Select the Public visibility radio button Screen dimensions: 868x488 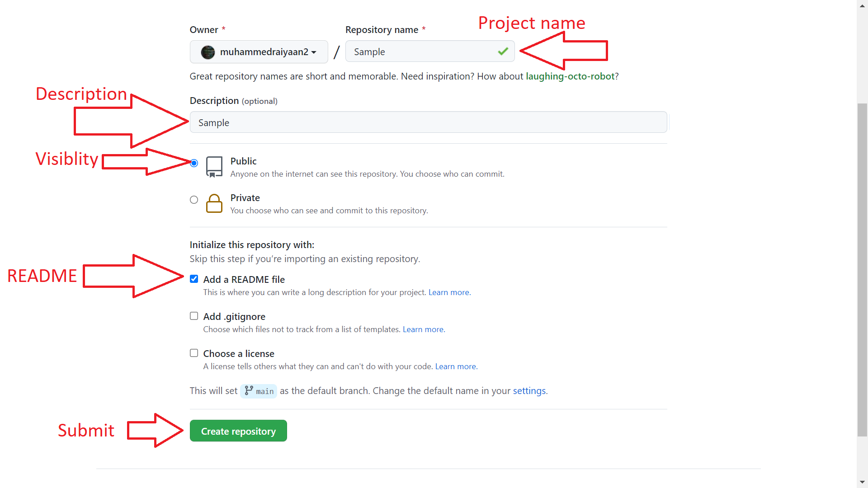click(194, 163)
